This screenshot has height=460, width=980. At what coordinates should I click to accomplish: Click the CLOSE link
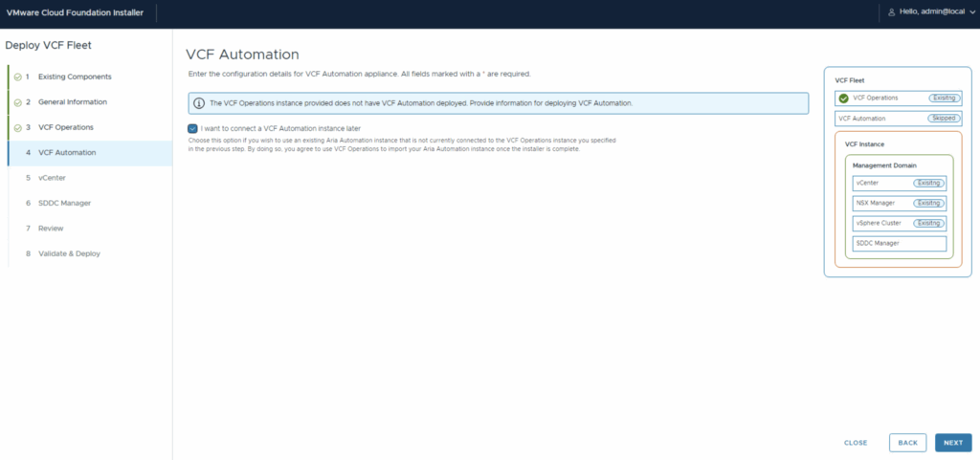click(856, 443)
